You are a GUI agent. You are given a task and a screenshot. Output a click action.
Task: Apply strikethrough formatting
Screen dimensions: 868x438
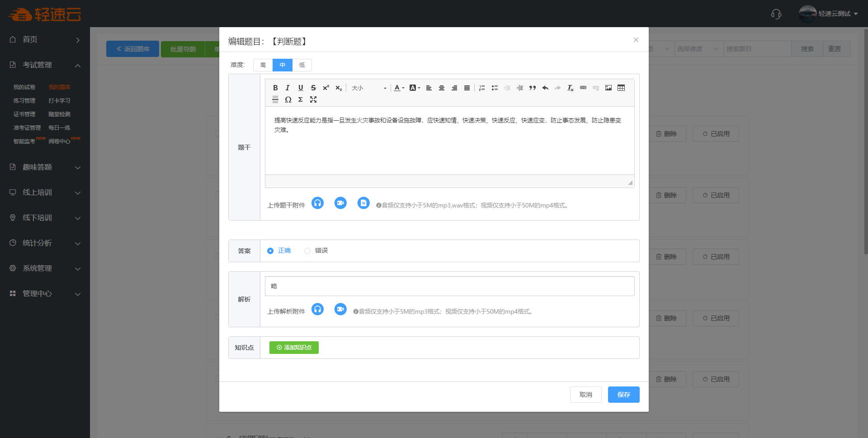(313, 88)
